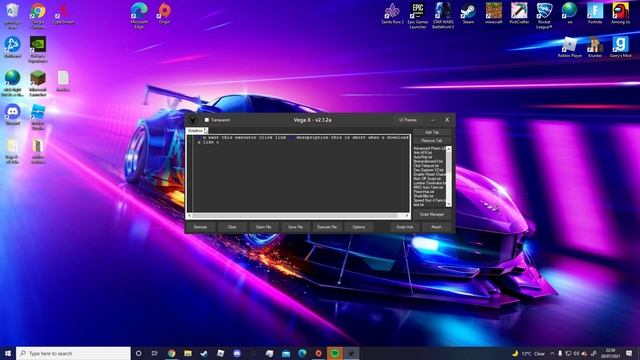Select 'Dex Explorer V2.txt' script
The image size is (640, 360).
point(428,170)
